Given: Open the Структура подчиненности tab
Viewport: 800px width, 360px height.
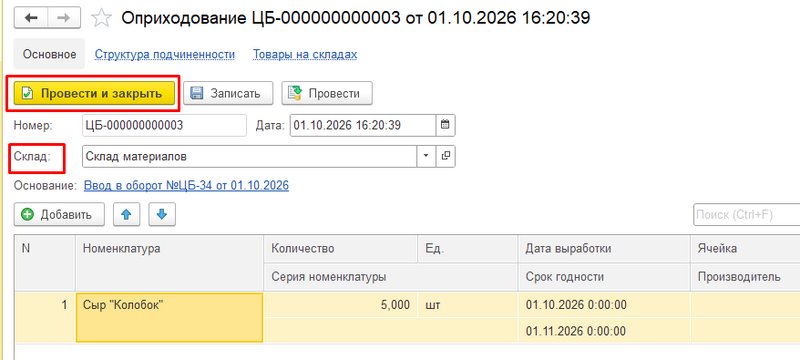Looking at the screenshot, I should 165,55.
